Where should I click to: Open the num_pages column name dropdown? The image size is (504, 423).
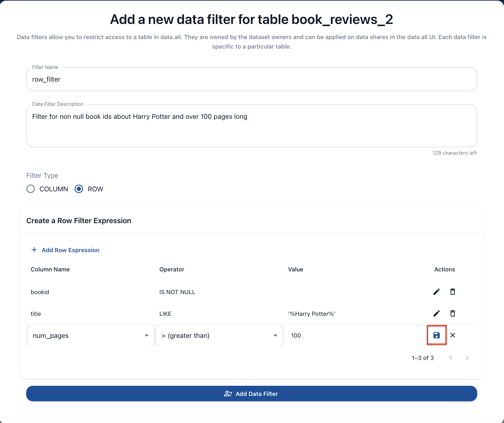[91, 335]
